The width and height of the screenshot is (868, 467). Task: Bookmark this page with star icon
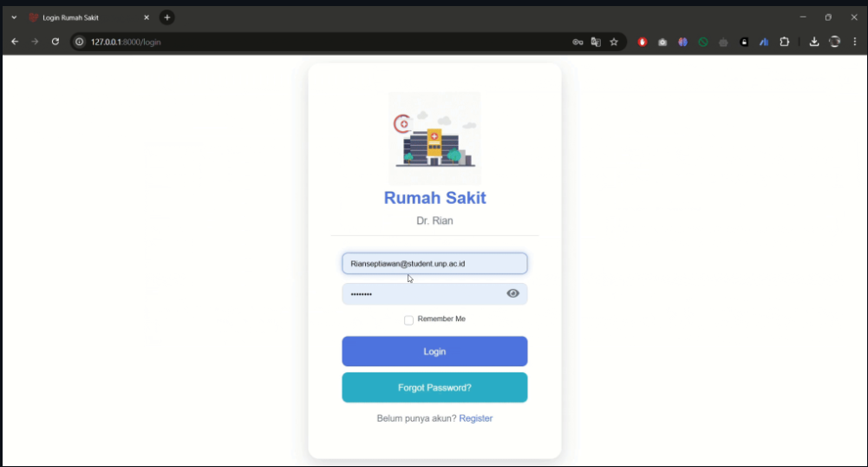coord(614,43)
